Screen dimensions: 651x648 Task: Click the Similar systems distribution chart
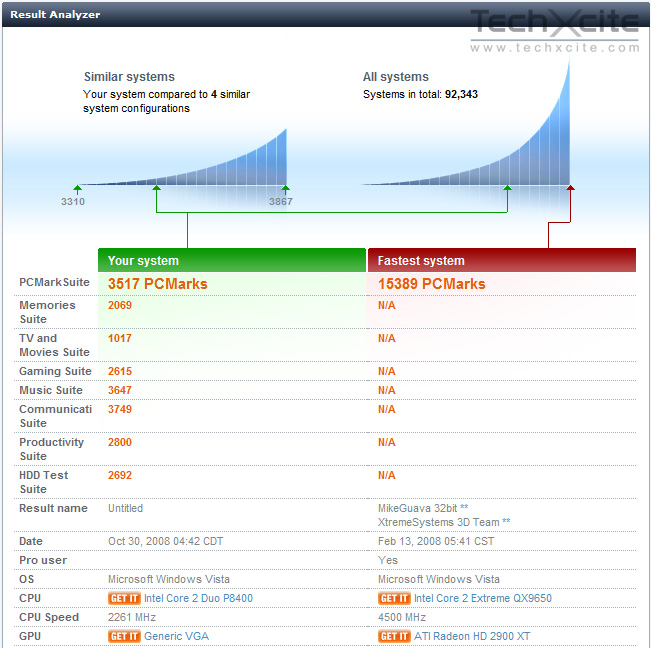[183, 157]
